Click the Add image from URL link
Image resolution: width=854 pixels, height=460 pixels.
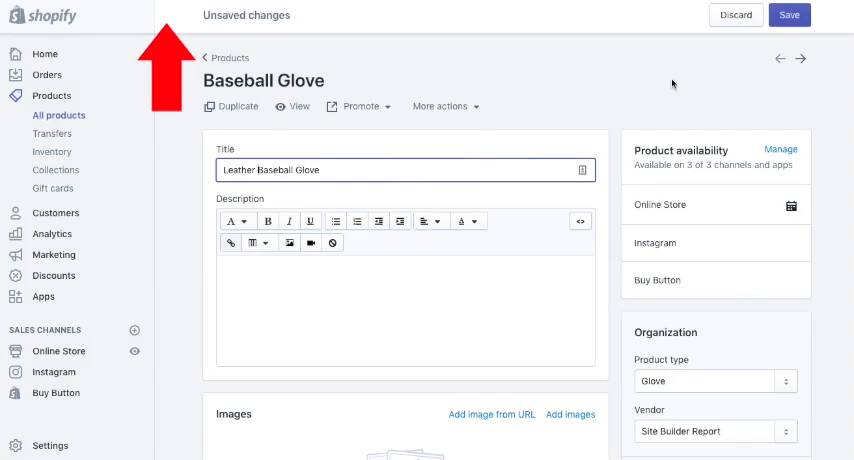[x=491, y=414]
